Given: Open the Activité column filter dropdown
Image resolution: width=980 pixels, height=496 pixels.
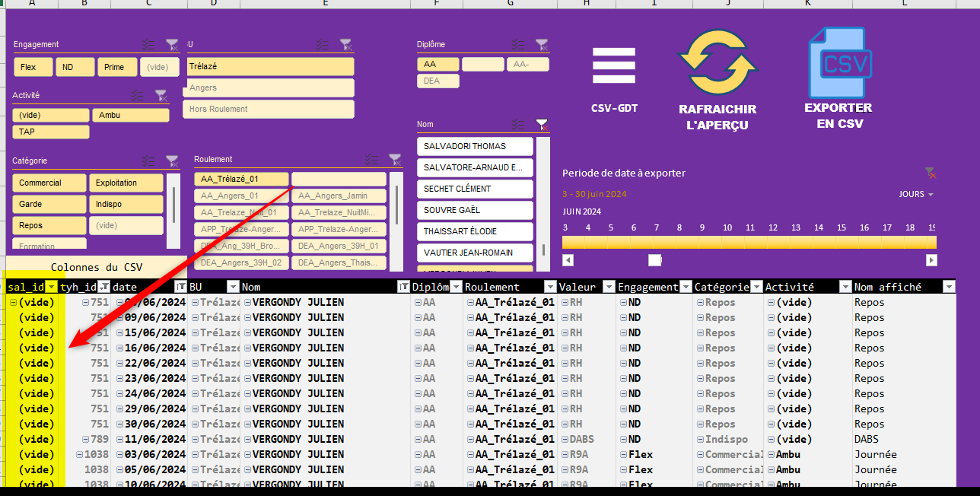Looking at the screenshot, I should tap(845, 287).
